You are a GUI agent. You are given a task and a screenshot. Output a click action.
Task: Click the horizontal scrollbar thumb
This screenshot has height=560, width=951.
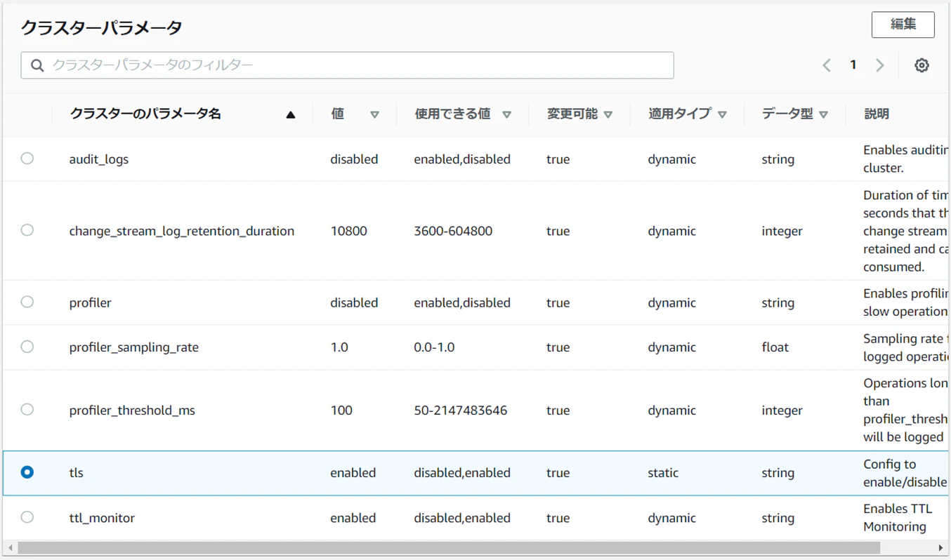(449, 548)
